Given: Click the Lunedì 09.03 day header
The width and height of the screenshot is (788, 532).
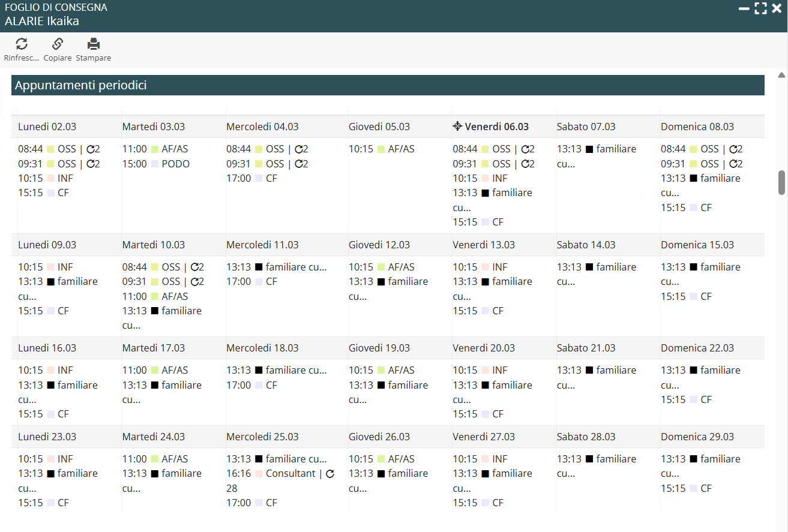Looking at the screenshot, I should click(x=47, y=245).
